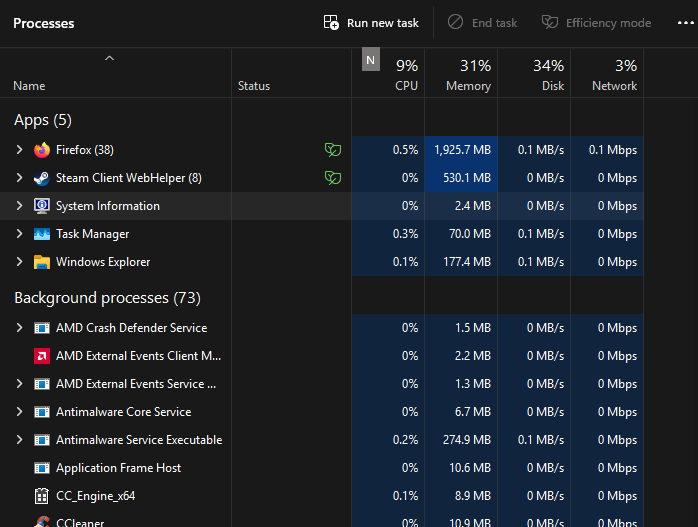
Task: Open the three-dot more options menu
Action: (x=686, y=23)
